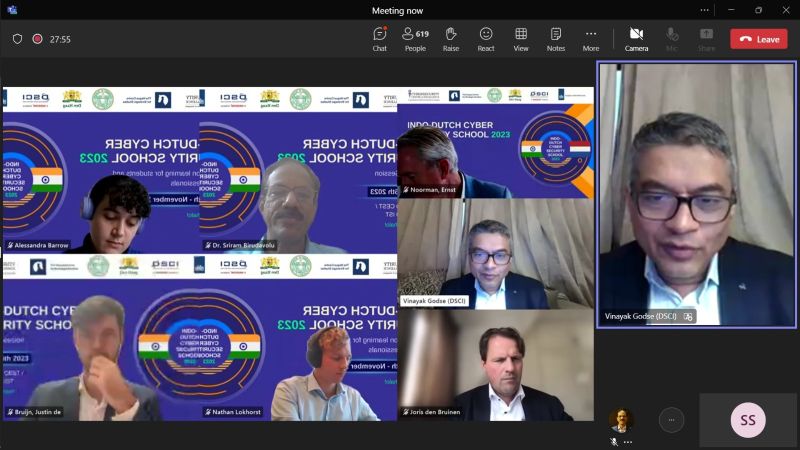Change the meeting View layout
This screenshot has width=800, height=450.
click(521, 39)
